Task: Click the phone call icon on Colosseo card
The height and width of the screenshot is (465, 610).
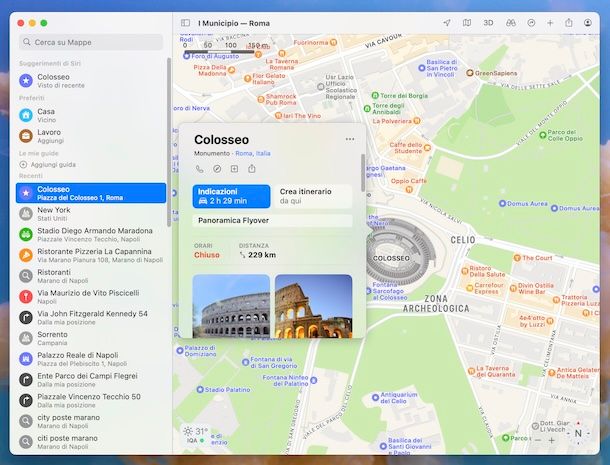Action: tap(200, 169)
